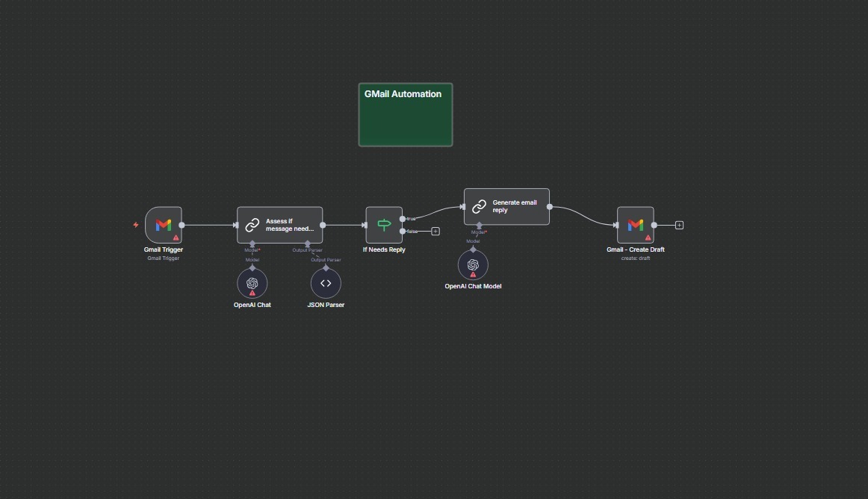Open the Assess if message needs reply node
The width and height of the screenshot is (868, 499).
coord(279,225)
